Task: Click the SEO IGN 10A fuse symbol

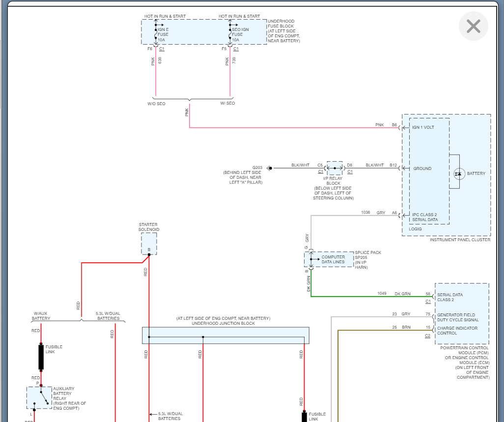Action: click(230, 33)
